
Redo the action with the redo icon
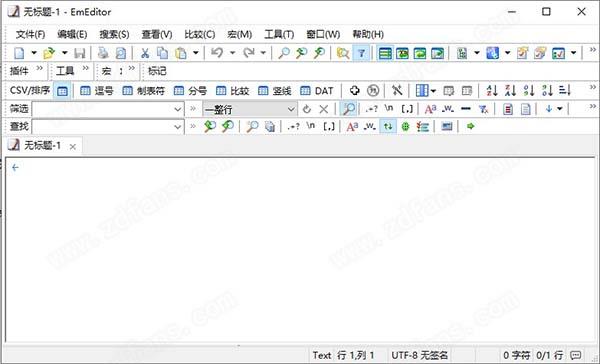(249, 53)
